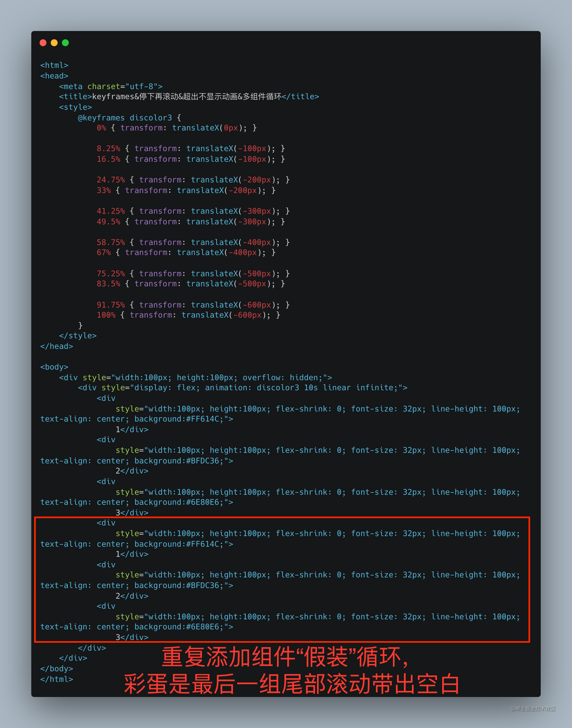
Task: Select the closing </html> tag
Action: point(57,679)
